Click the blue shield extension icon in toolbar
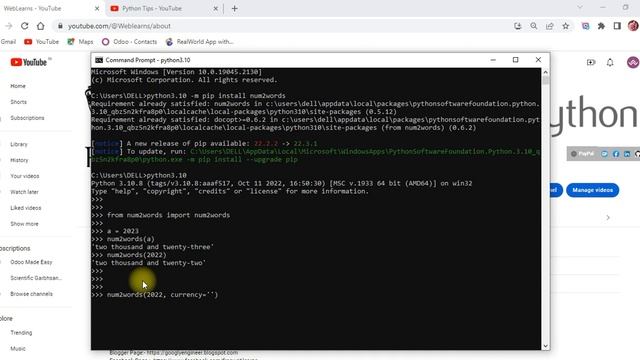Image resolution: width=640 pixels, height=360 pixels. pyautogui.click(x=586, y=26)
